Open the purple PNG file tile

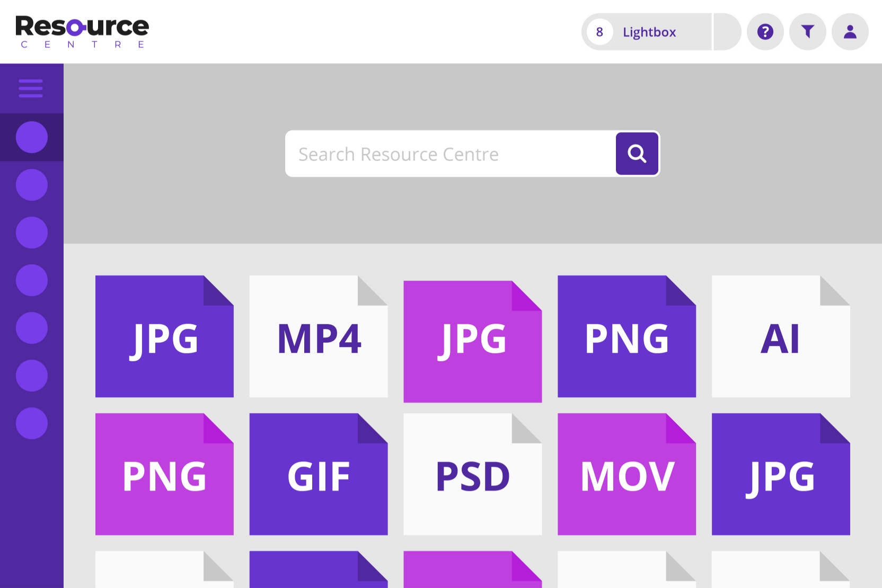[627, 337]
